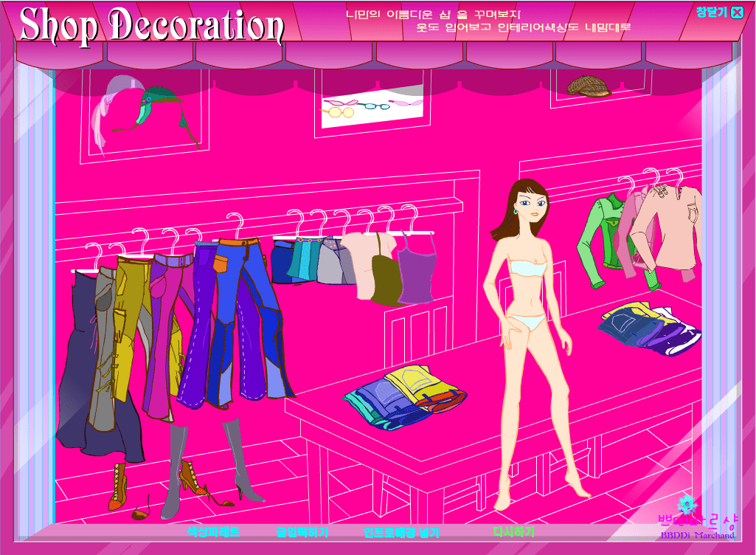Select the teal framed glasses

[375, 106]
